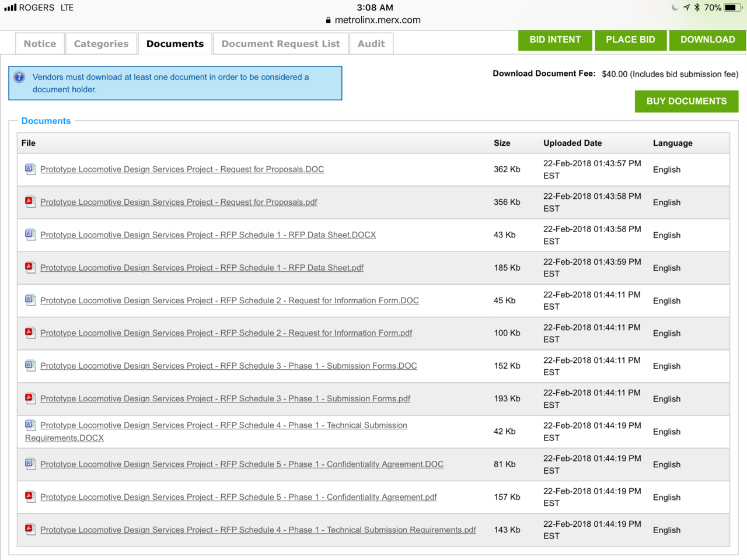The image size is (747, 560).
Task: Open Schedule 5 Confidentiality Agreement.DOC link
Action: click(242, 464)
